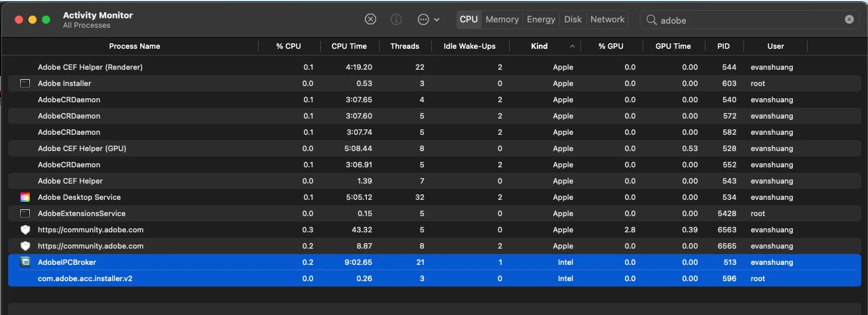Select the Adobe CEF Helper (GPU) row
Image resolution: width=868 pixels, height=315 pixels.
[434, 148]
